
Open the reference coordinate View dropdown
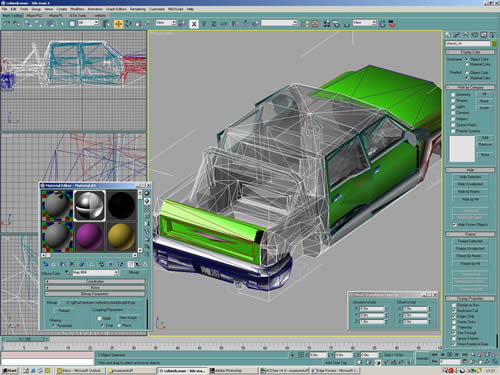166,23
